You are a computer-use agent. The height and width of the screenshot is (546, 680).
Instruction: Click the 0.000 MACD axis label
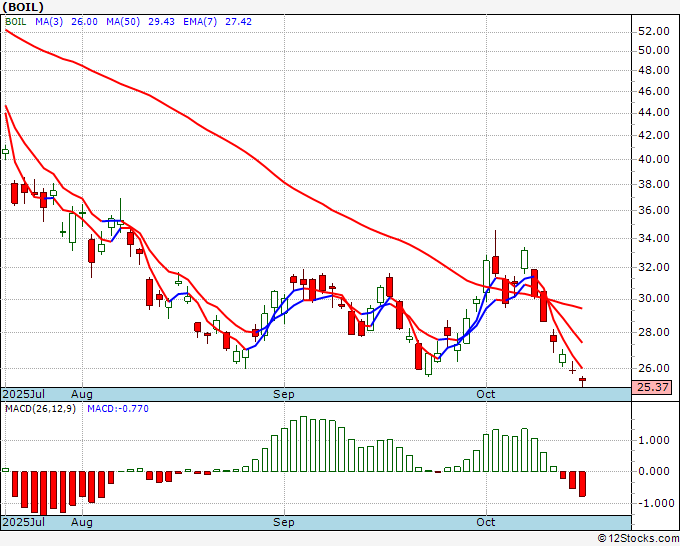click(x=654, y=471)
